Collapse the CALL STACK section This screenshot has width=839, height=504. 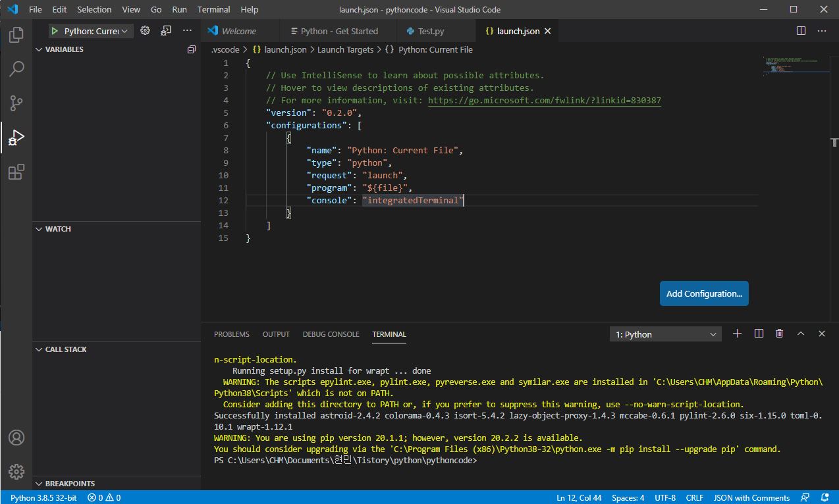(61, 349)
